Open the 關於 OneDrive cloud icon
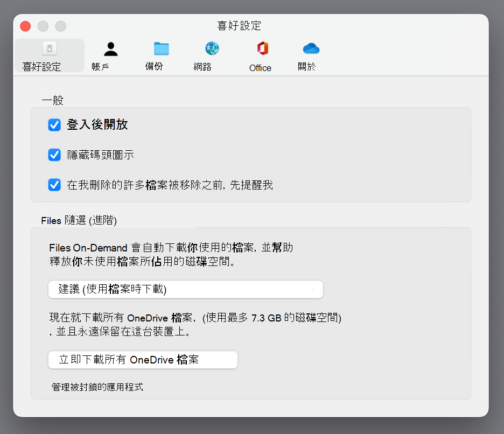The image size is (504, 434). point(311,48)
